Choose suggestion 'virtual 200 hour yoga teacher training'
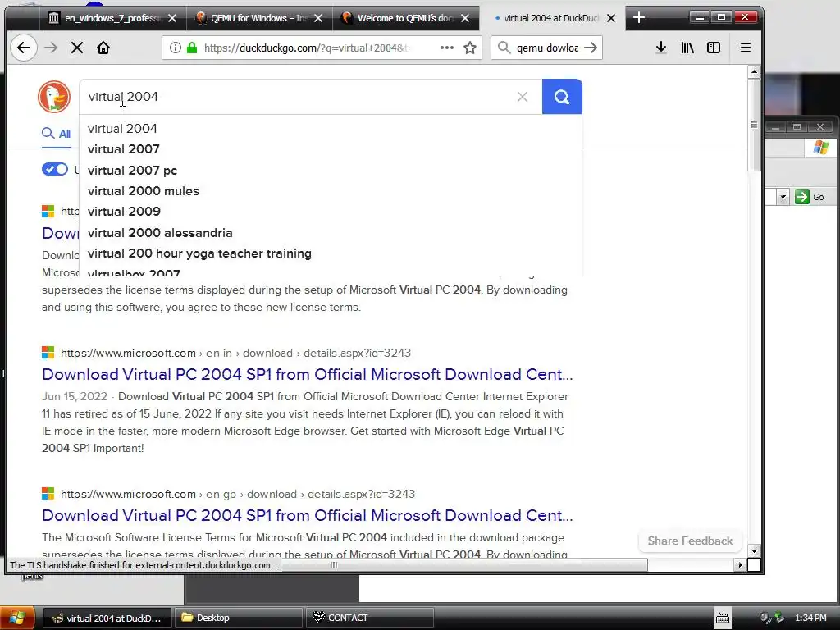840x630 pixels. point(331,253)
